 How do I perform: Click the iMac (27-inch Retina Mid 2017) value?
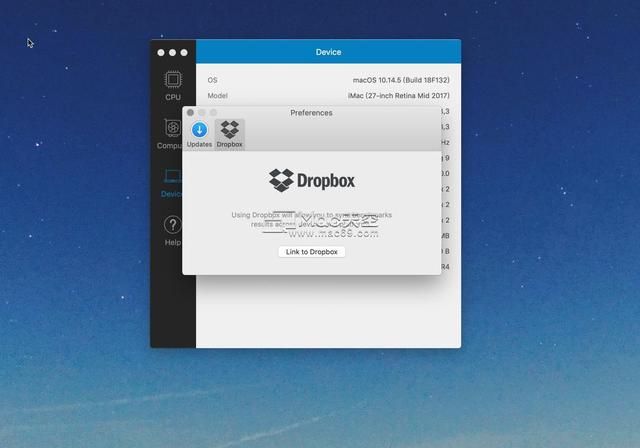[398, 95]
